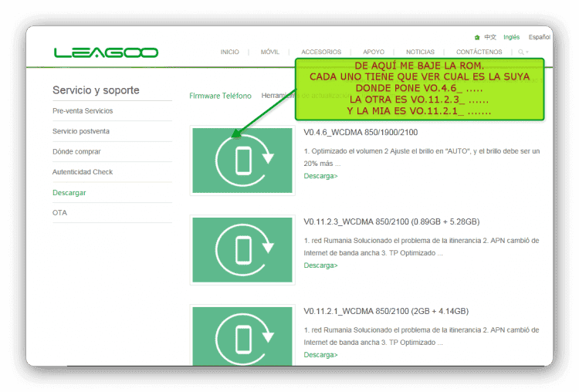The image size is (579, 392).
Task: Select the Firmware Teléfono tab
Action: (x=221, y=96)
